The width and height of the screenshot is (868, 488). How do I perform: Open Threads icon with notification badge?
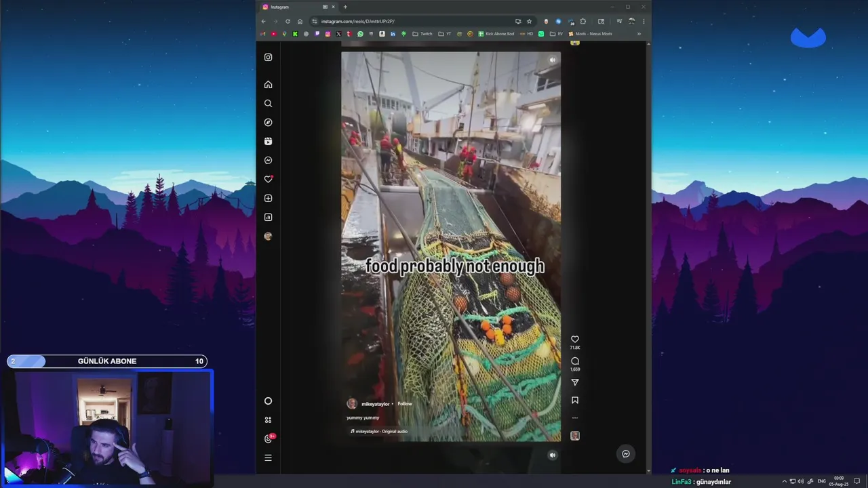click(269, 439)
